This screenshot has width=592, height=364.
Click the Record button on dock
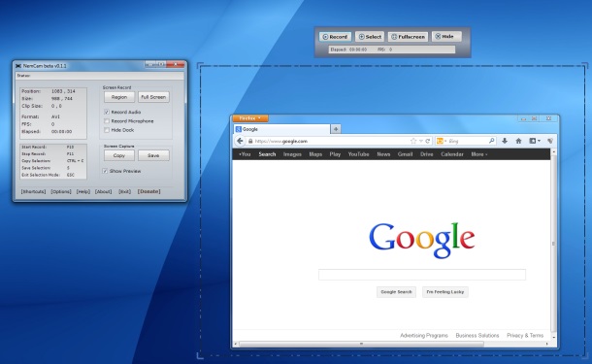coord(335,37)
